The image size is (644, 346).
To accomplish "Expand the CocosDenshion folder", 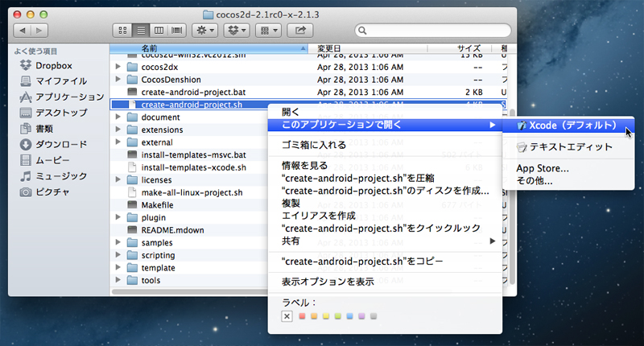I will (118, 79).
